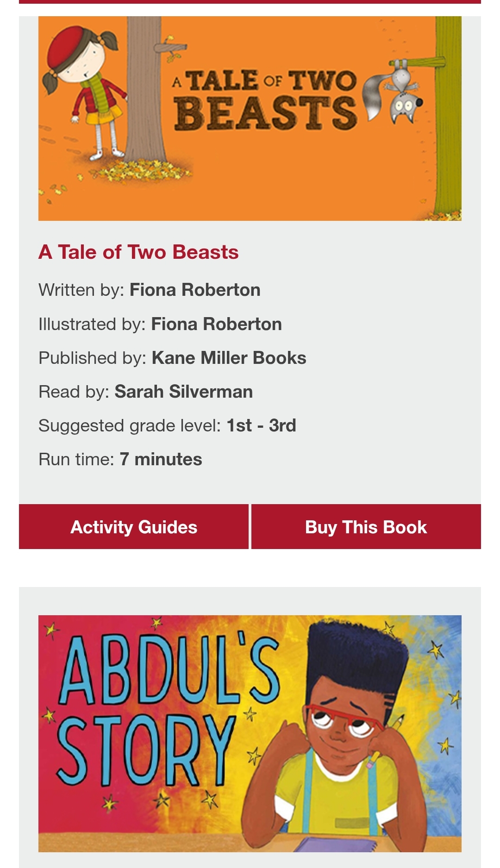Select the A Tale of Two Beasts banner image

pos(250,119)
